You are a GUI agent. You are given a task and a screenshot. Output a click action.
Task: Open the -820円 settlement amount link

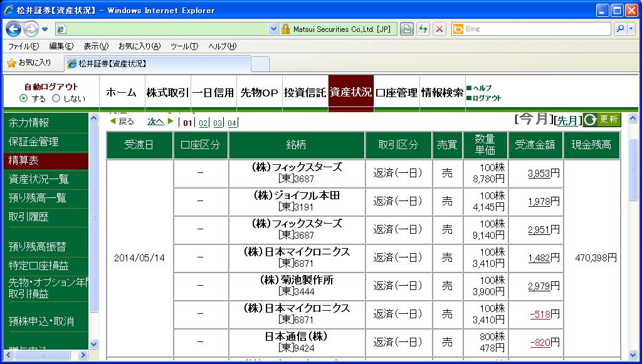click(x=540, y=343)
